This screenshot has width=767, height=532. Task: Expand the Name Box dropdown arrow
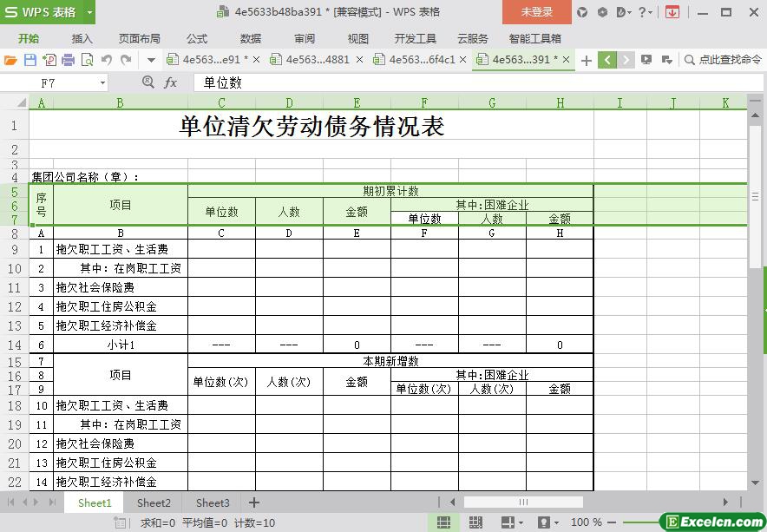point(102,82)
